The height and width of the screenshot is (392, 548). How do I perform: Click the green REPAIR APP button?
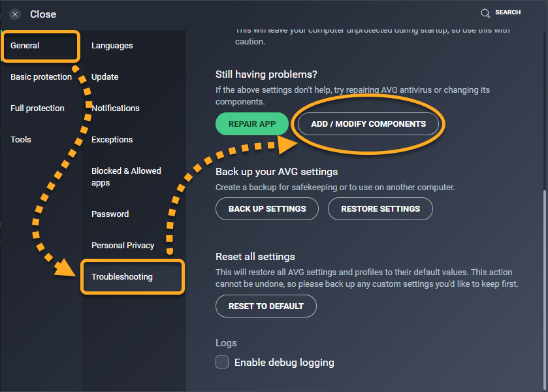[252, 123]
